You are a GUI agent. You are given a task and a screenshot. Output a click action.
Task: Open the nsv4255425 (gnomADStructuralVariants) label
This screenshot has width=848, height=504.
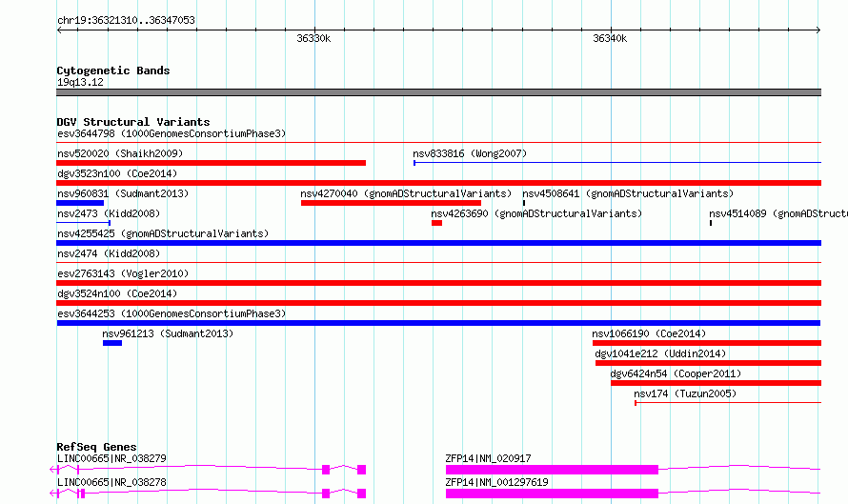coord(163,233)
